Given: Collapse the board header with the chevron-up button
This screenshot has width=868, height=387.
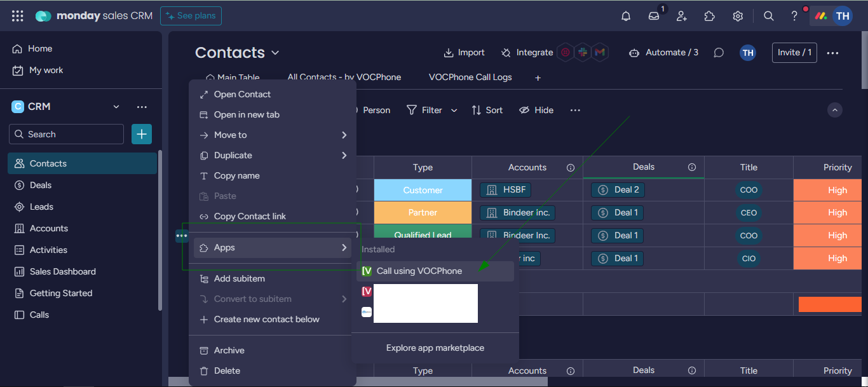Looking at the screenshot, I should click(x=835, y=110).
